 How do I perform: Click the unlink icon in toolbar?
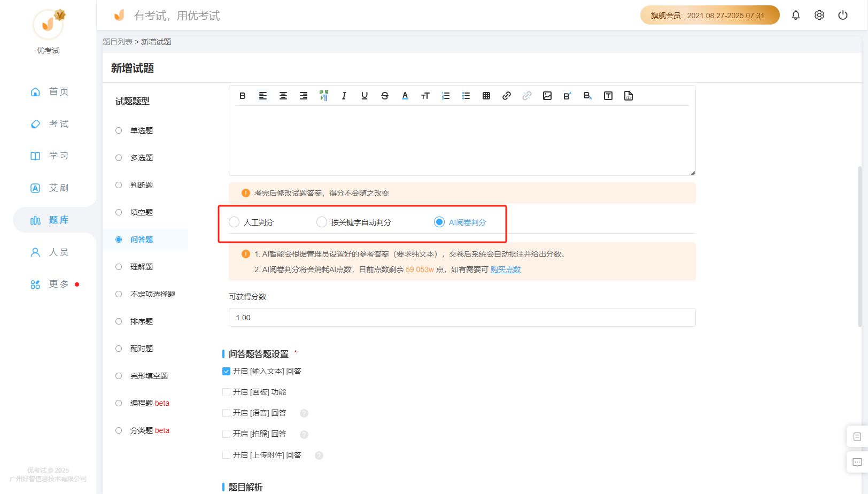coord(527,96)
